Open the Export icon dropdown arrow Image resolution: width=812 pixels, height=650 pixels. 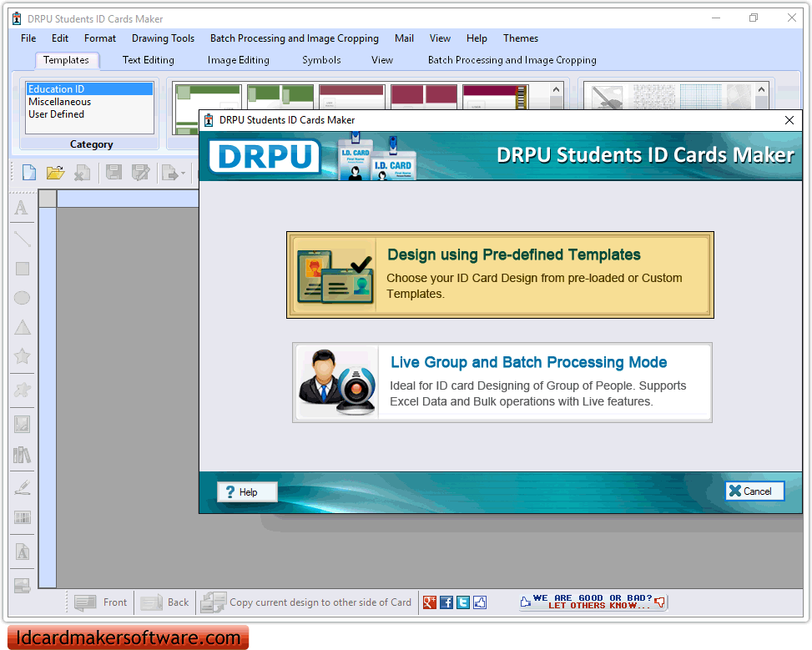(183, 173)
